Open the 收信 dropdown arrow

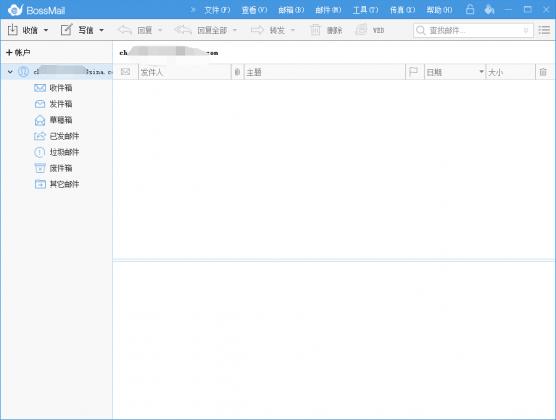[x=46, y=30]
